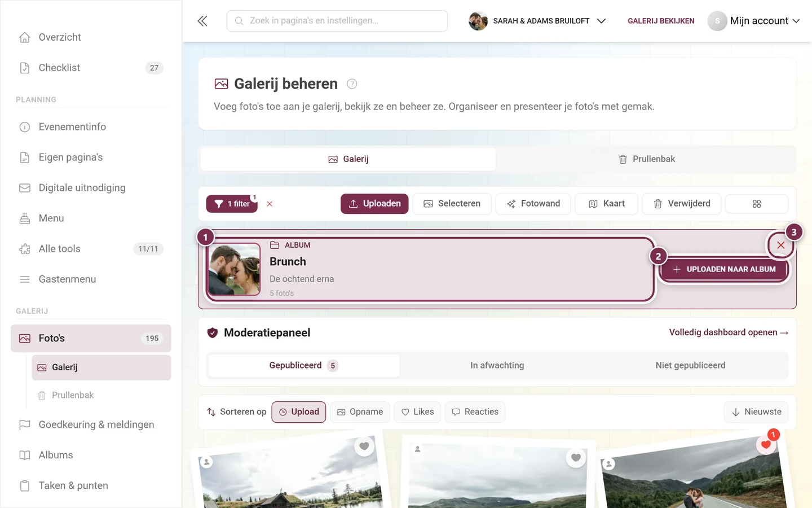Sort photos by Upload
This screenshot has height=508, width=812.
tap(299, 412)
